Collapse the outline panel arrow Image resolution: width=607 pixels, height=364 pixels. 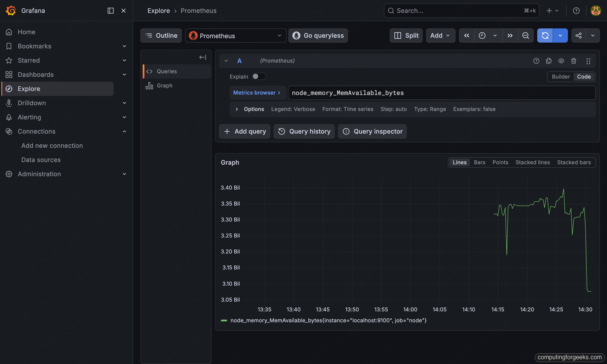pos(202,57)
